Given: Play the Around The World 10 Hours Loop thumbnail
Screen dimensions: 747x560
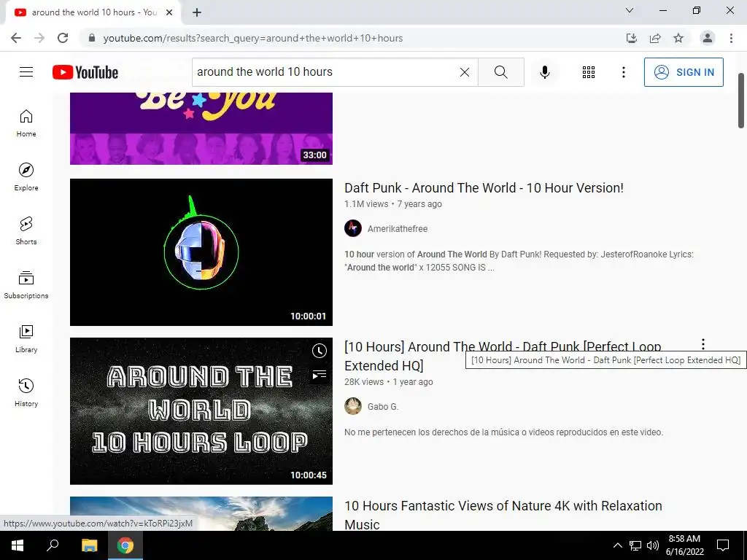Looking at the screenshot, I should click(201, 411).
